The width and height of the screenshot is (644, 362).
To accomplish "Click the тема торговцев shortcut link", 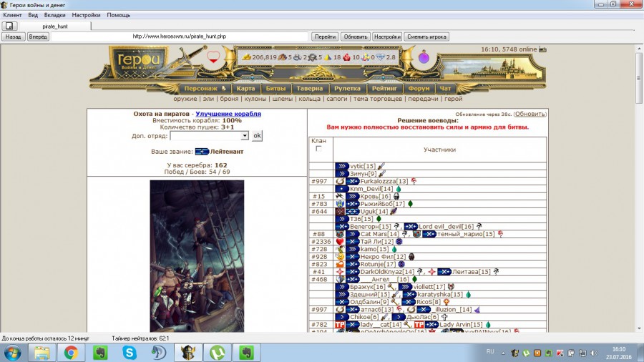I will 377,99.
